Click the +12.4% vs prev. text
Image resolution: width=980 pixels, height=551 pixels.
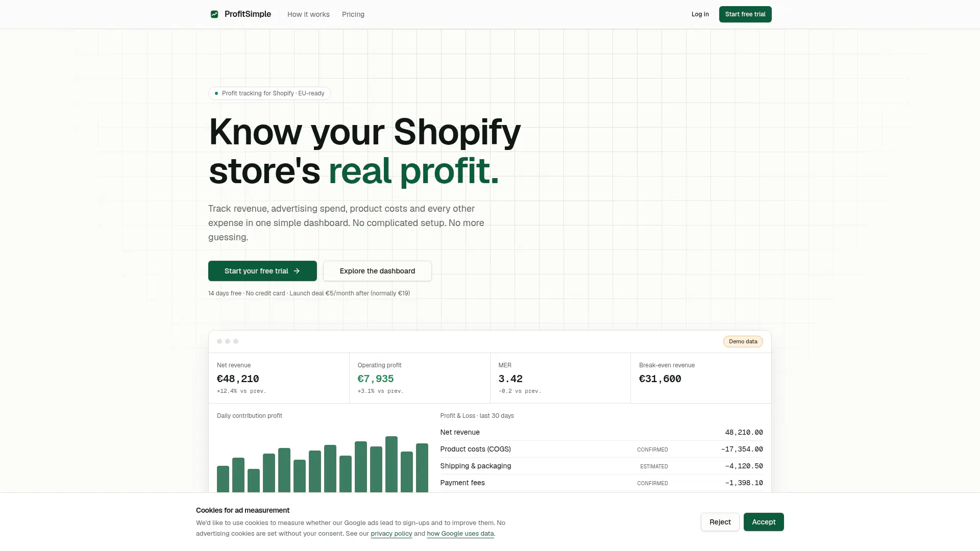tap(241, 391)
